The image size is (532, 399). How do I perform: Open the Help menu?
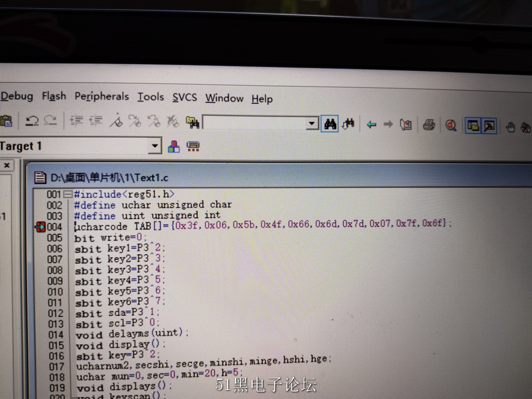pyautogui.click(x=262, y=99)
